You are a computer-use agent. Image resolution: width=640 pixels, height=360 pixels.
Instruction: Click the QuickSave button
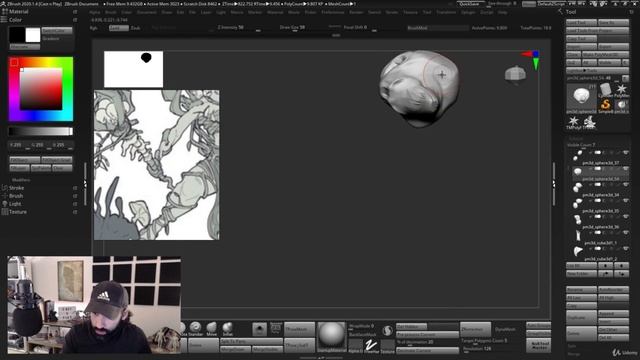point(470,4)
